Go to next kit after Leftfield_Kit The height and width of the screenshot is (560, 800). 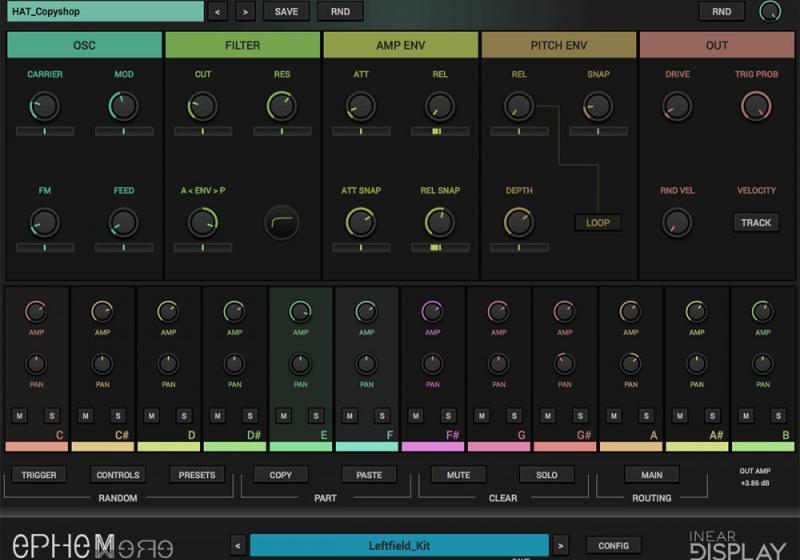(562, 545)
